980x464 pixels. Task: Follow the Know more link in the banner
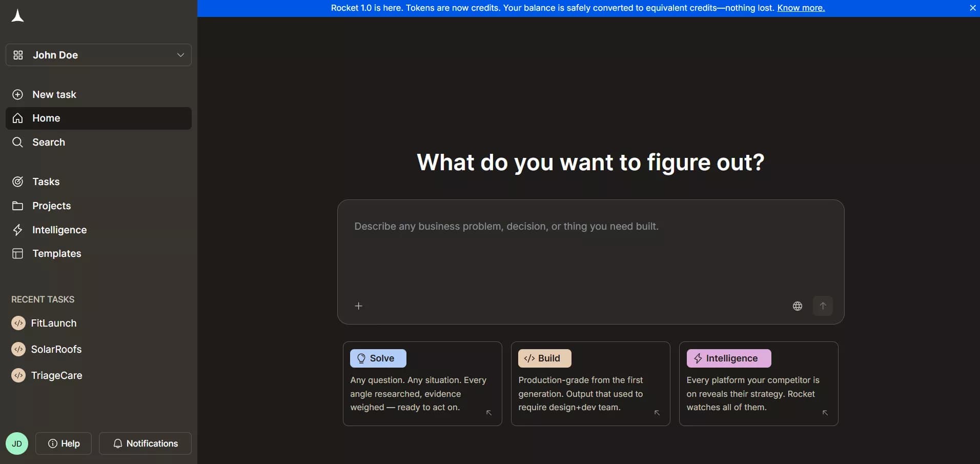coord(801,8)
